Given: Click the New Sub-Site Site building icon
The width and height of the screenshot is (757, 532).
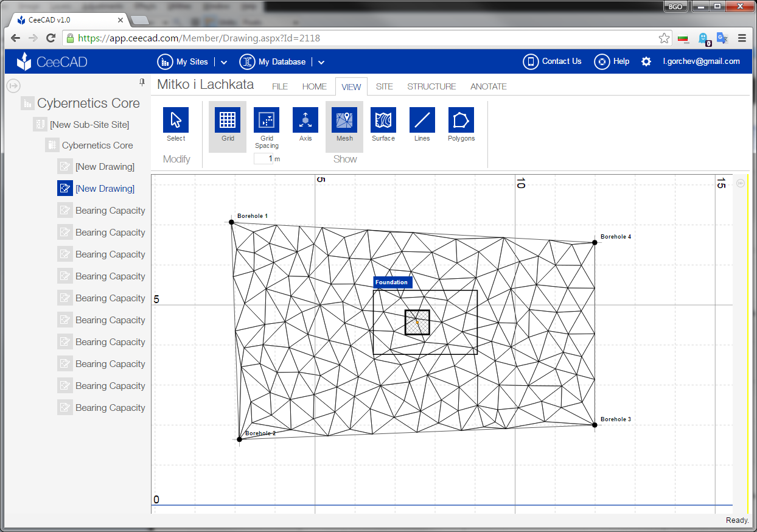Looking at the screenshot, I should coord(40,125).
